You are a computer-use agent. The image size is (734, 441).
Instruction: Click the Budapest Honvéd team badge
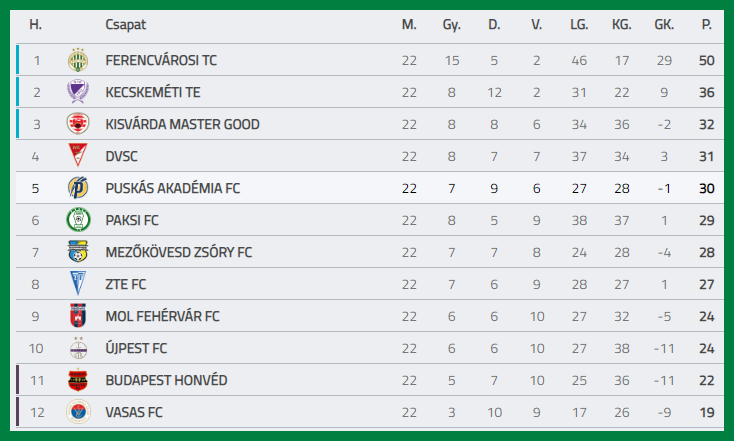pyautogui.click(x=78, y=380)
